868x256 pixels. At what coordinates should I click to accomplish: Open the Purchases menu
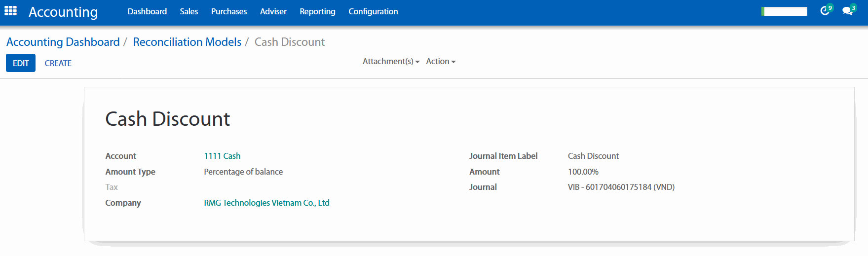pos(229,11)
